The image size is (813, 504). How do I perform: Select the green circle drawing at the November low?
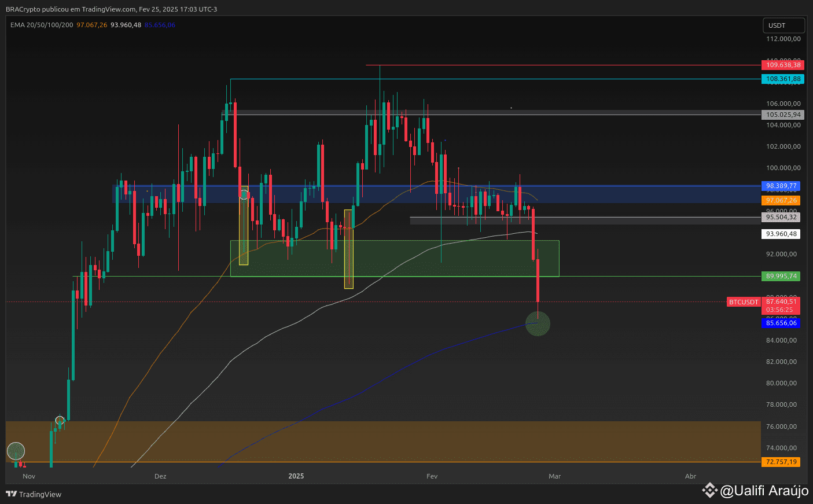tap(16, 451)
